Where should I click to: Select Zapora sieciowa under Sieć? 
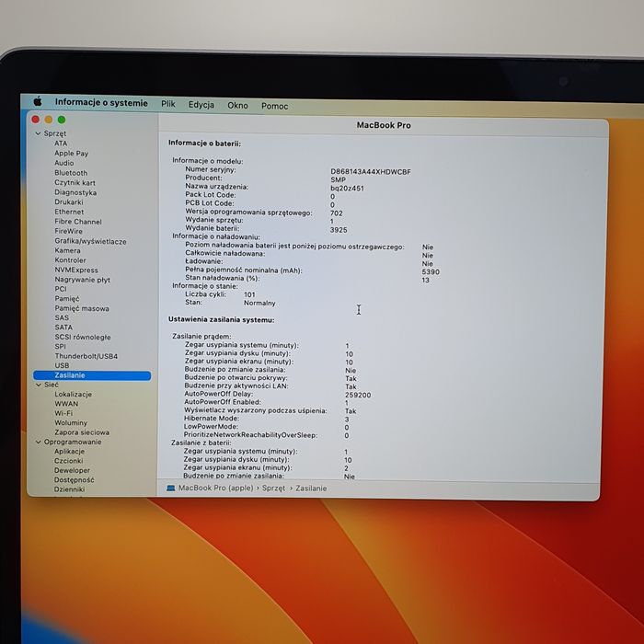click(x=82, y=432)
